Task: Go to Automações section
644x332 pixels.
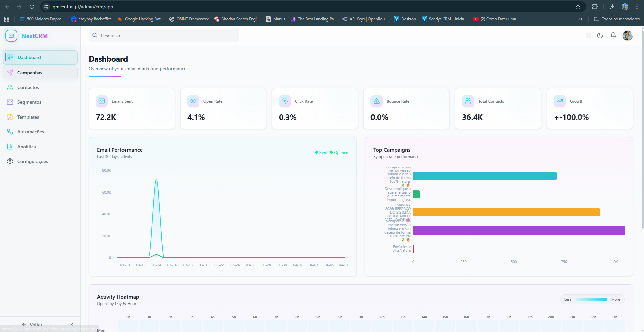Action: point(31,132)
